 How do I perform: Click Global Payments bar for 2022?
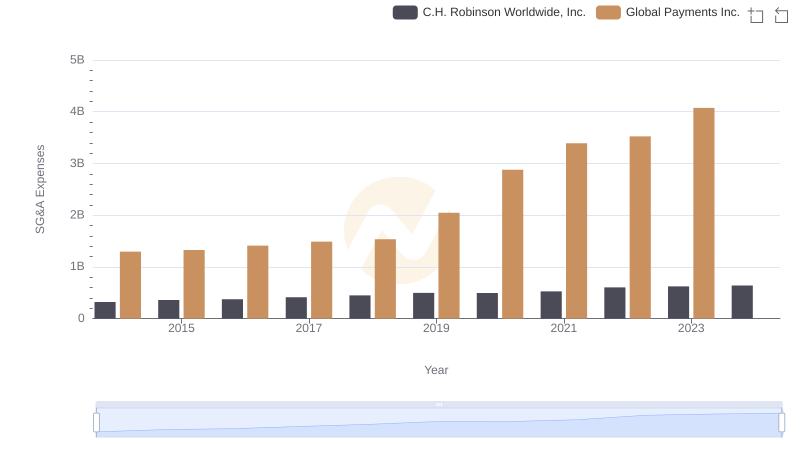click(640, 227)
